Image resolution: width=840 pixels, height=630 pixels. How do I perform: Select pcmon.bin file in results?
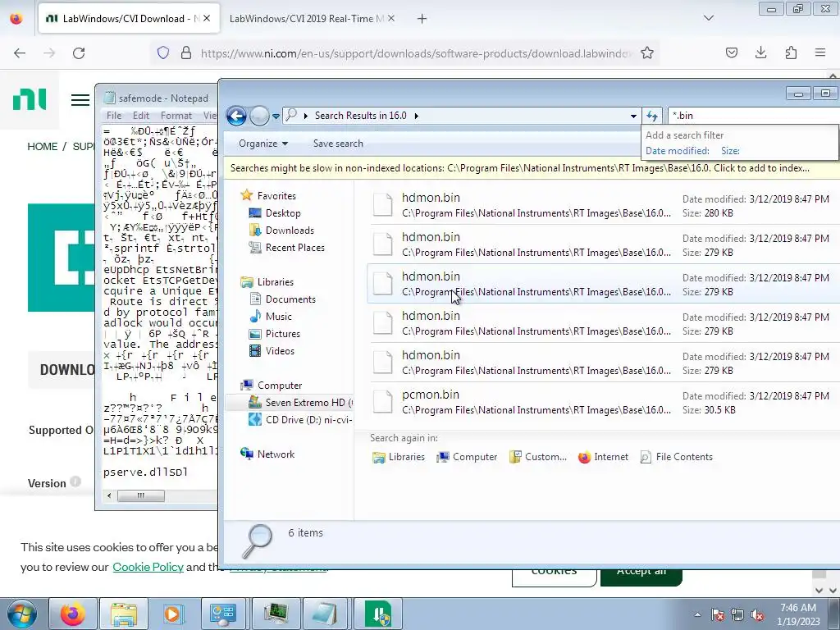coord(603,402)
